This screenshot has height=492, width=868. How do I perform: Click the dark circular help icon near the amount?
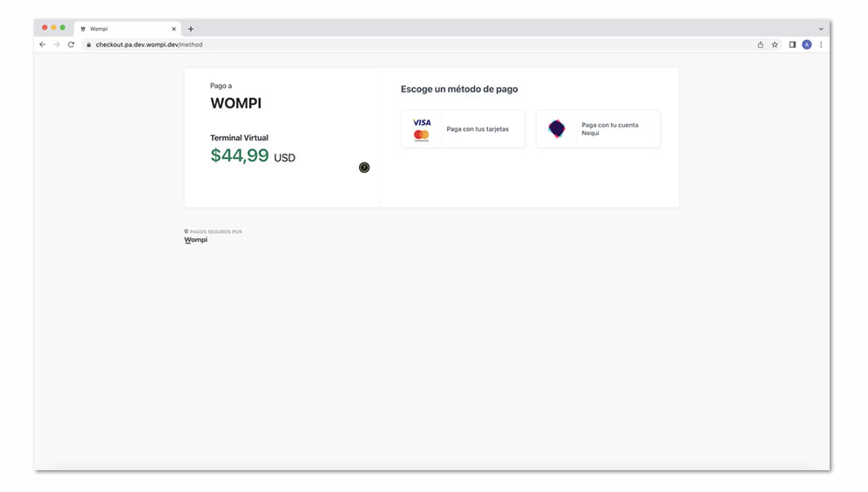364,167
